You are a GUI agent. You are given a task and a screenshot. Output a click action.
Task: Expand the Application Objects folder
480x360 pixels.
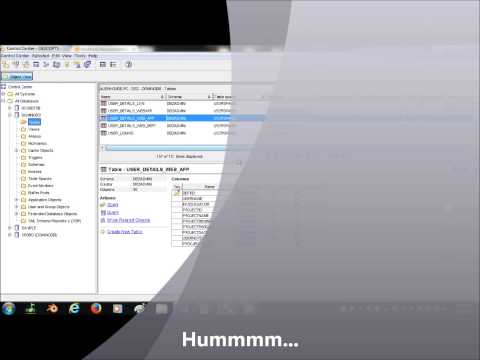tap(16, 200)
